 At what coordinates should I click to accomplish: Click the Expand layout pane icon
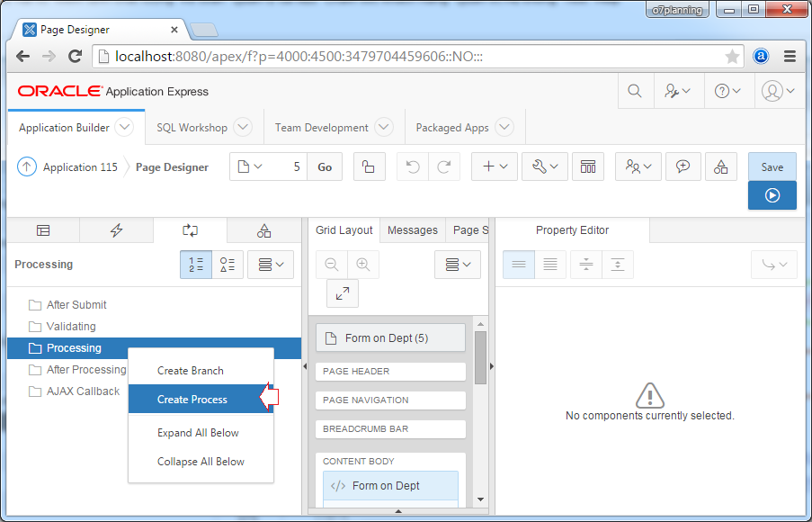tap(343, 294)
